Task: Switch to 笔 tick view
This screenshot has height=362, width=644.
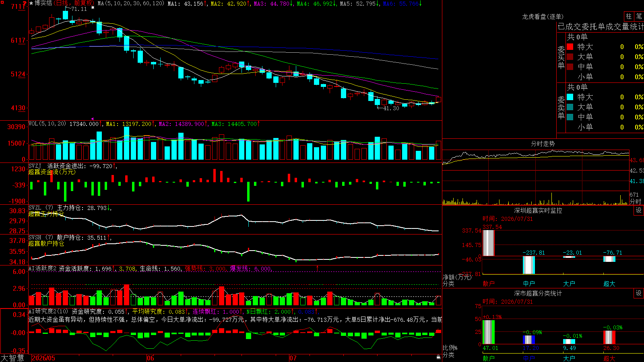Action: point(639,16)
